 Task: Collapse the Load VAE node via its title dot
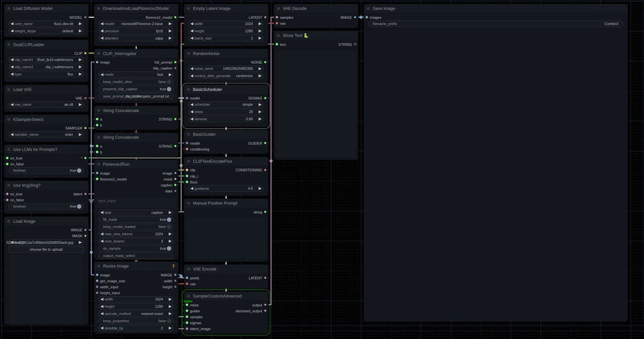click(9, 89)
